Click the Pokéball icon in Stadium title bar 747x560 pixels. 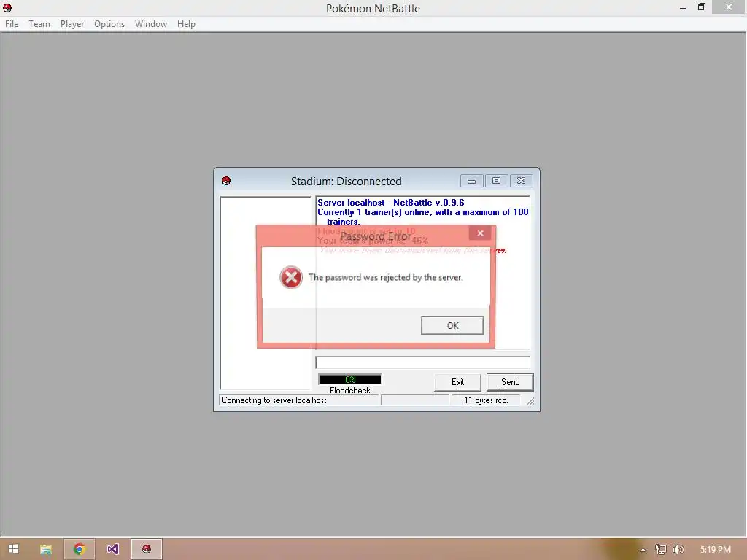pos(226,181)
